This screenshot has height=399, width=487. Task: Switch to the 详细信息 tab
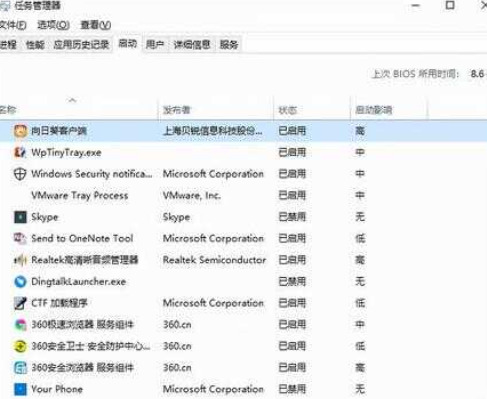(192, 44)
